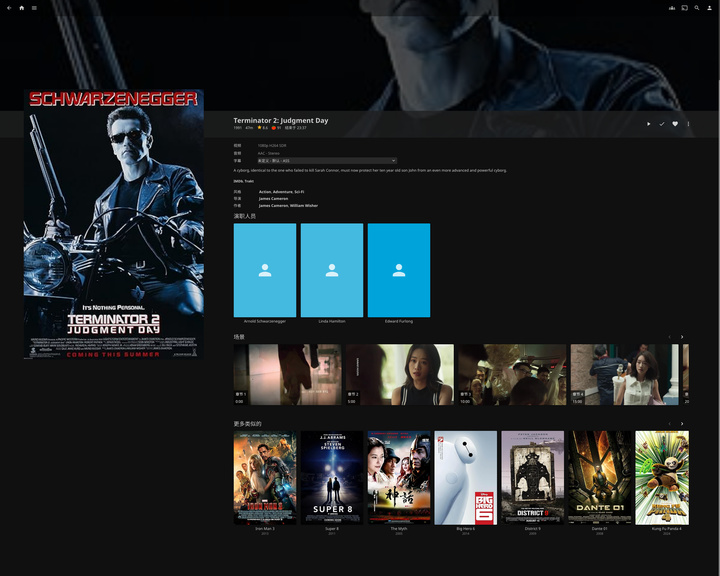Screen dimensions: 720x576
Task: Play chapter 1 scene at 0:00
Action: 287,374
